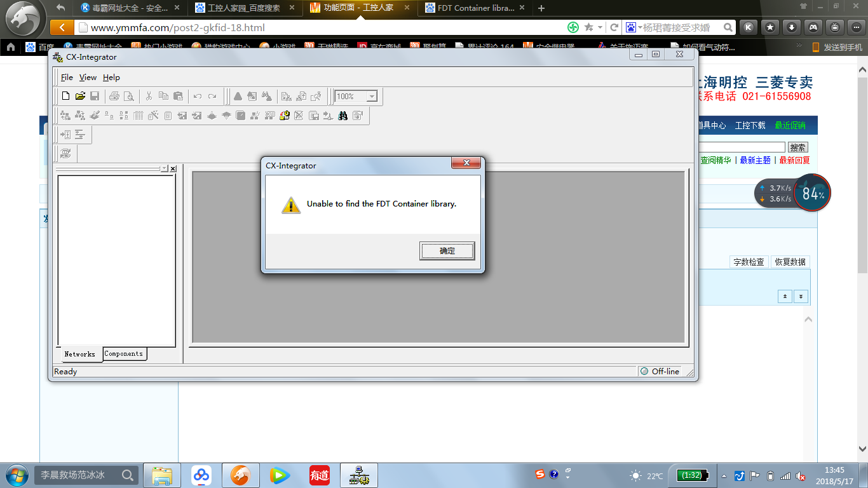This screenshot has width=868, height=488.
Task: Open the workspace panel dropdown arrow
Action: click(x=165, y=168)
